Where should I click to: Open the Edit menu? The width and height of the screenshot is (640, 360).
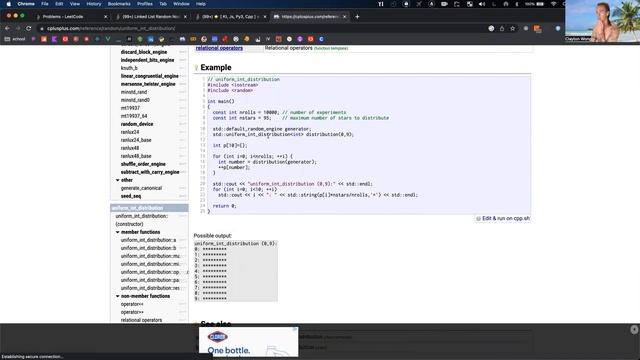pos(59,4)
